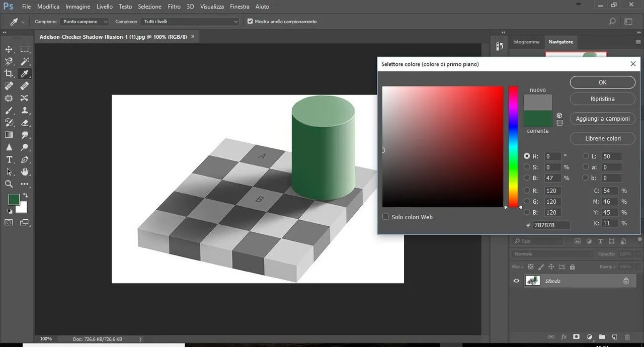
Task: Click the rainbow hue slider strip
Action: (x=513, y=146)
